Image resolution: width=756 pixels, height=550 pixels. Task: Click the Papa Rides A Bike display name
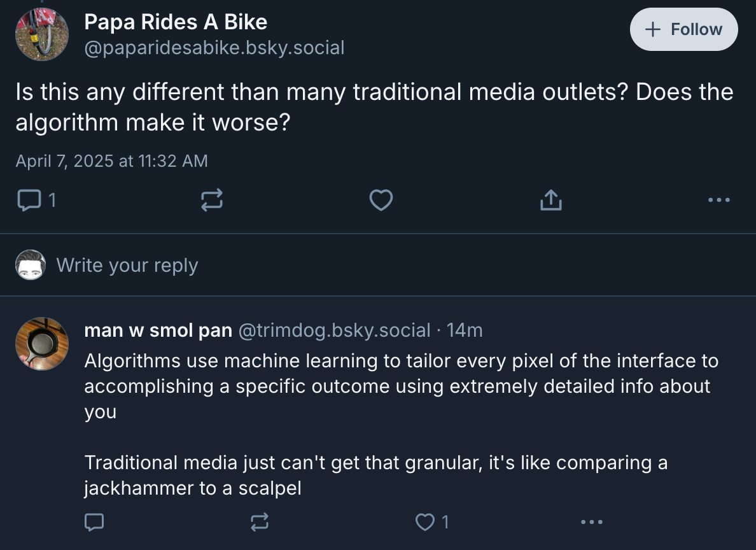pyautogui.click(x=176, y=22)
